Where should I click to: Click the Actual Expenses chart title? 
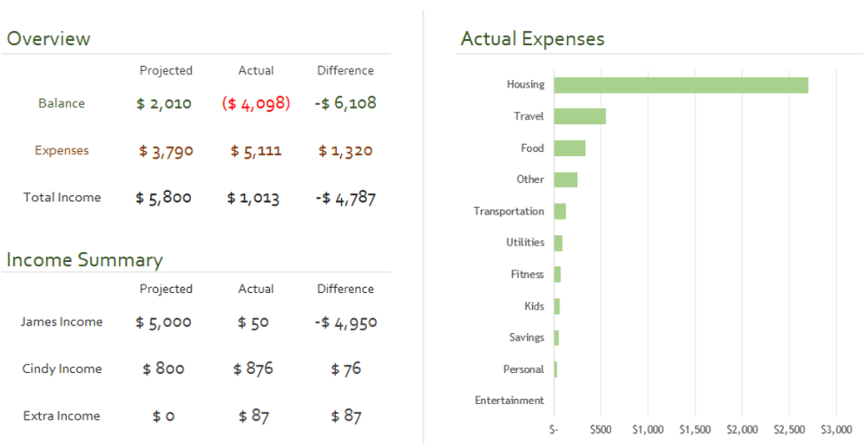coord(533,39)
